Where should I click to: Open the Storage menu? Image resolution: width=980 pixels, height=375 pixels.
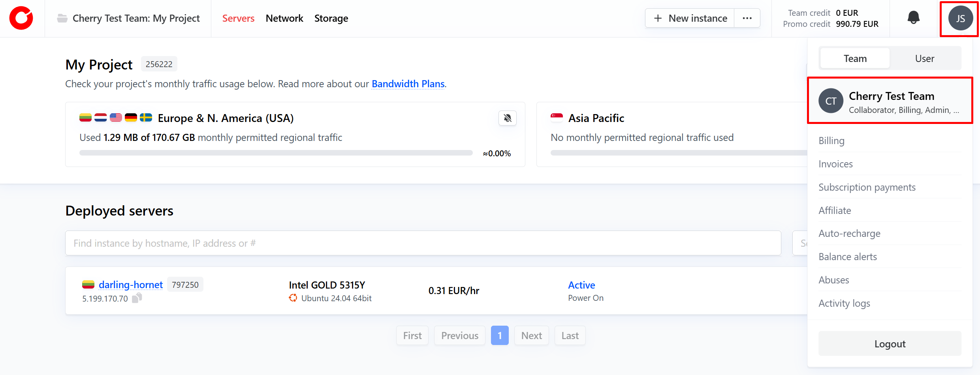[x=331, y=18]
